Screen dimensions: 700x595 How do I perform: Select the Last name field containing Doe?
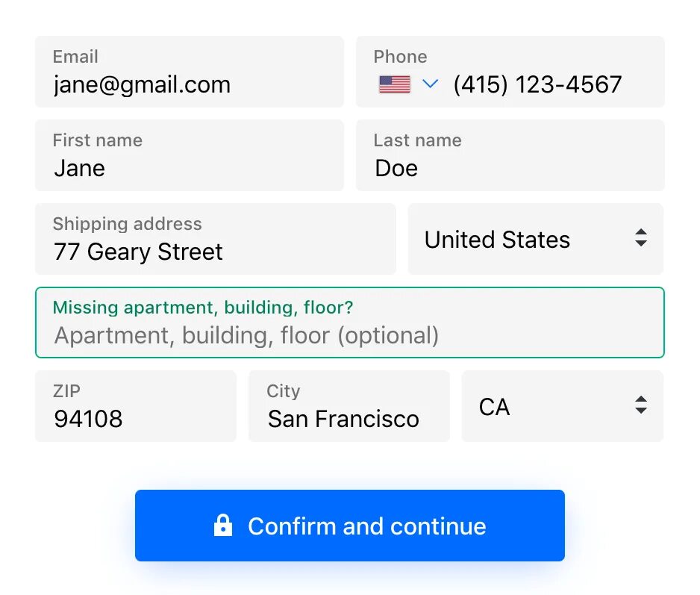click(x=510, y=155)
